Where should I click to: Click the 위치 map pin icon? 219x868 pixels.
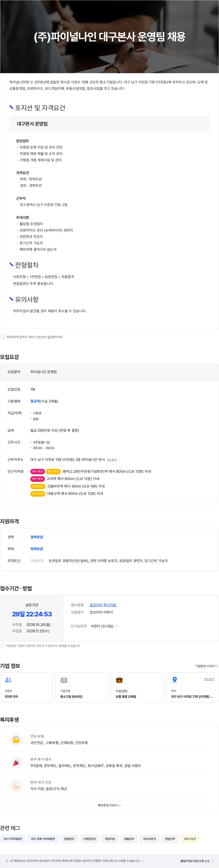tap(175, 680)
